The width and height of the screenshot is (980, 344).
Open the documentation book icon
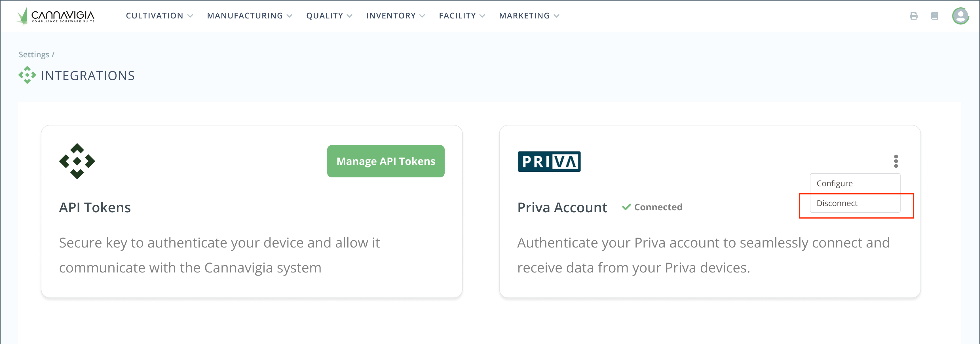[x=934, y=16]
